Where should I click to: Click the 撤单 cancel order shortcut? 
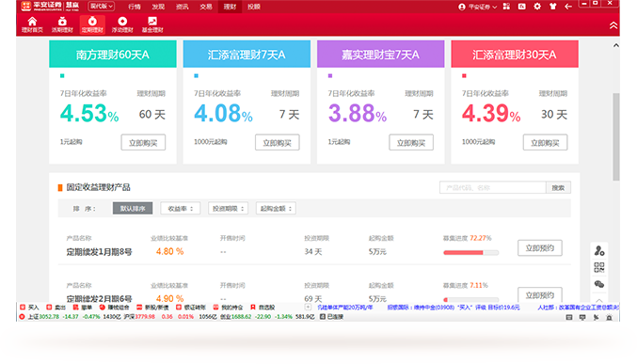click(x=83, y=308)
